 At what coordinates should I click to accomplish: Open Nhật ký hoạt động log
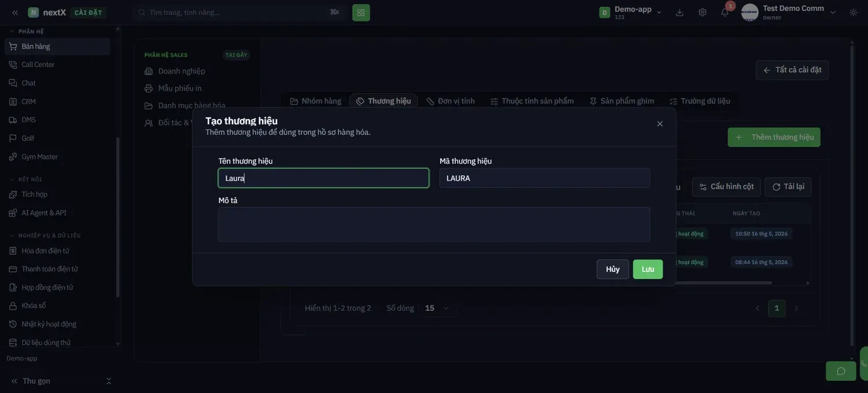click(57, 324)
